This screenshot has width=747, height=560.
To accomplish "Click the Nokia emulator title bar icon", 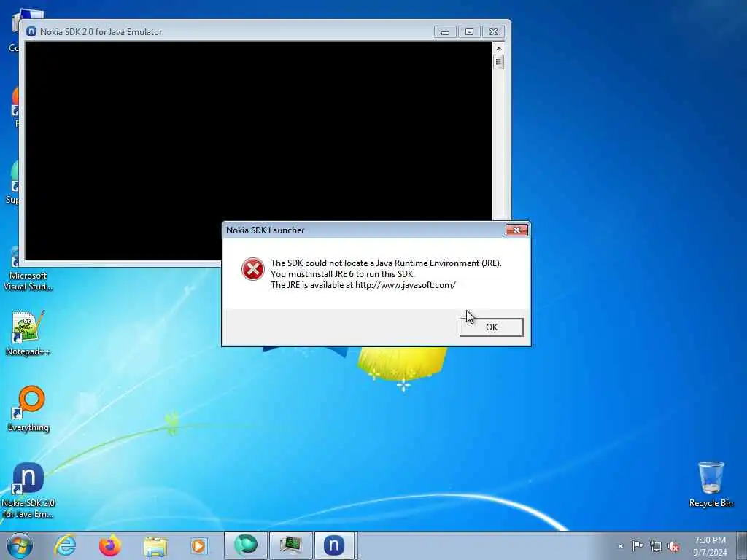I will tap(31, 32).
